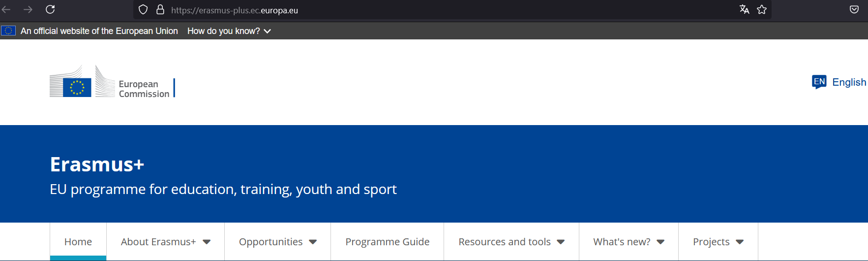The width and height of the screenshot is (868, 261).
Task: Click 'An official website of the European Union' text
Action: [99, 31]
